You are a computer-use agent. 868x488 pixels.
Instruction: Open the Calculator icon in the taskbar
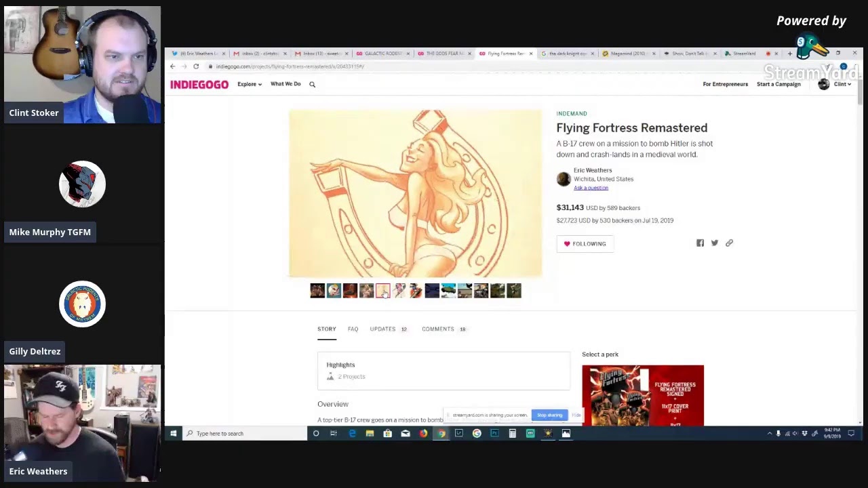point(512,434)
